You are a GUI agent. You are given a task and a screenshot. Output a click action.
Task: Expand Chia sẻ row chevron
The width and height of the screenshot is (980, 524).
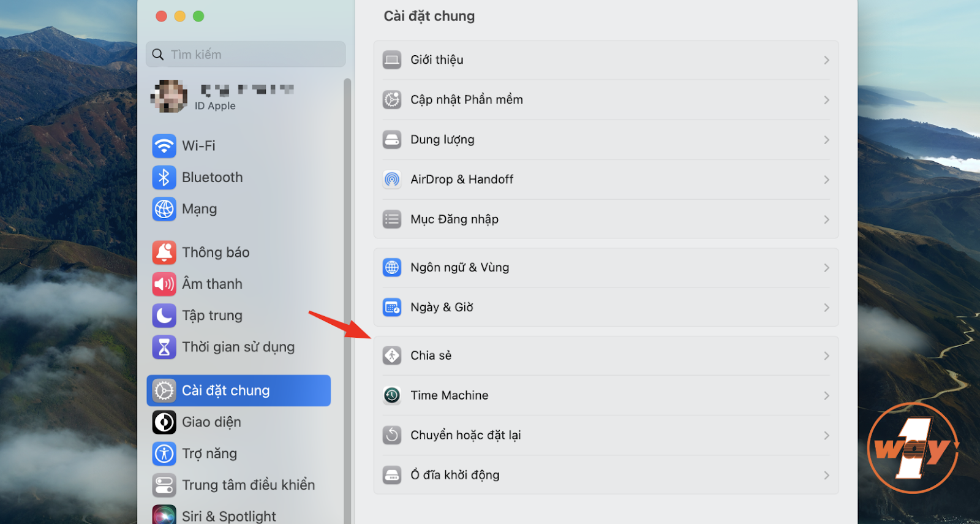point(826,356)
